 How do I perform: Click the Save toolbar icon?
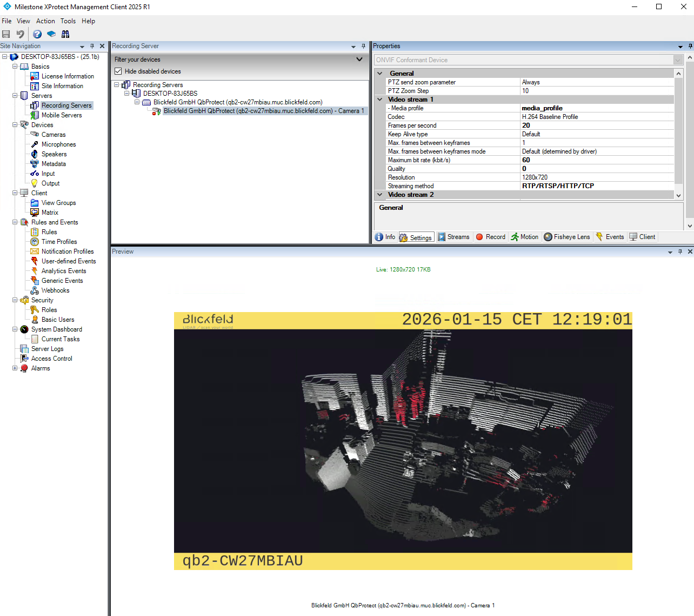tap(6, 34)
